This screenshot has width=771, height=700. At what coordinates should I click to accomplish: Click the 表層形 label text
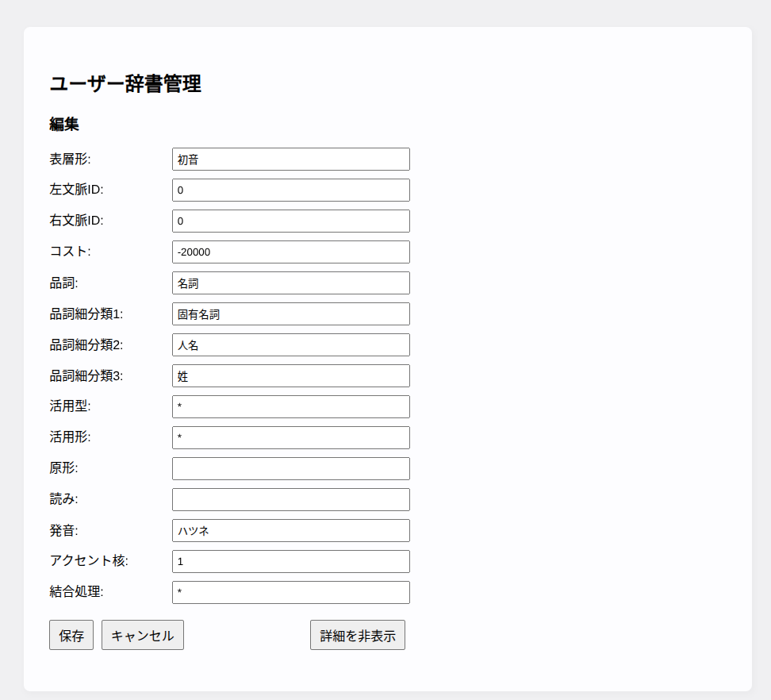tap(70, 159)
